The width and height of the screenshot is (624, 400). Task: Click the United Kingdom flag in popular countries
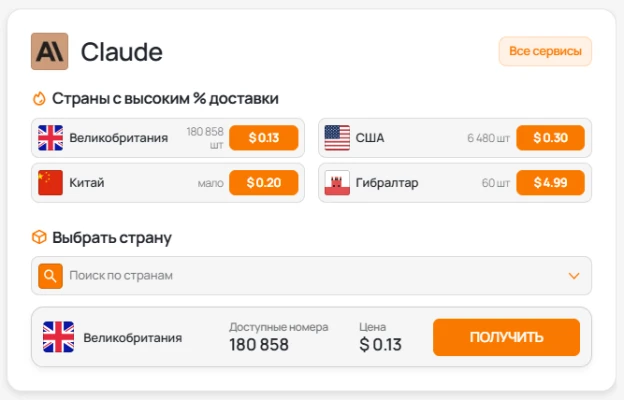click(x=50, y=137)
